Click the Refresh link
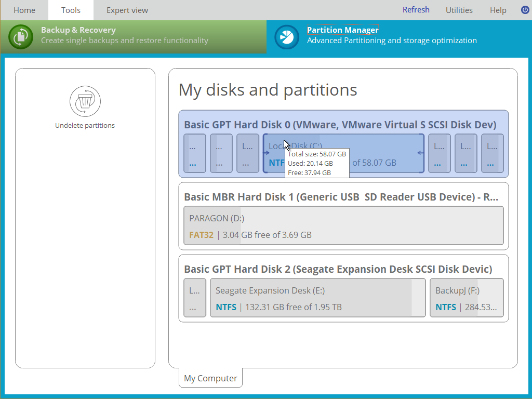Image resolution: width=532 pixels, height=399 pixels. point(416,10)
